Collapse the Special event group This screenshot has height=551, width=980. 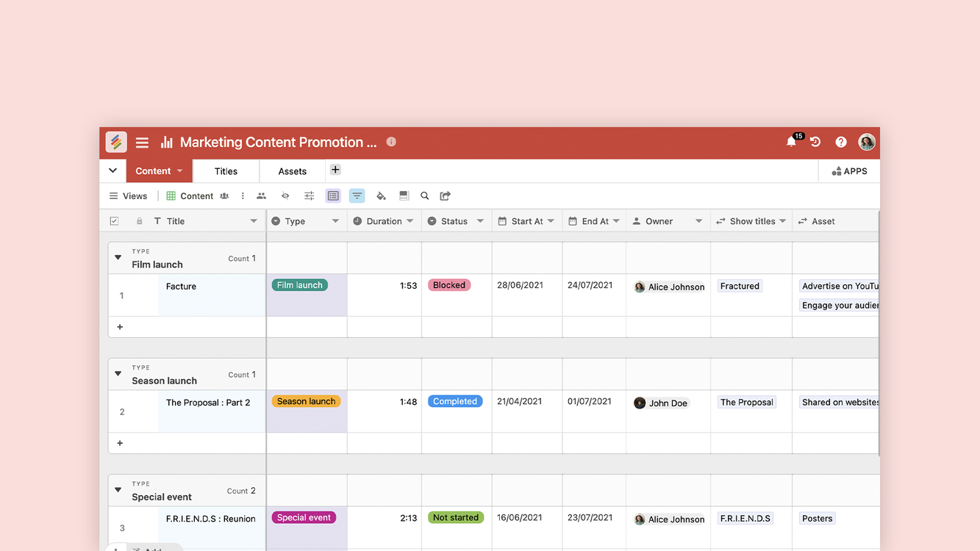118,490
